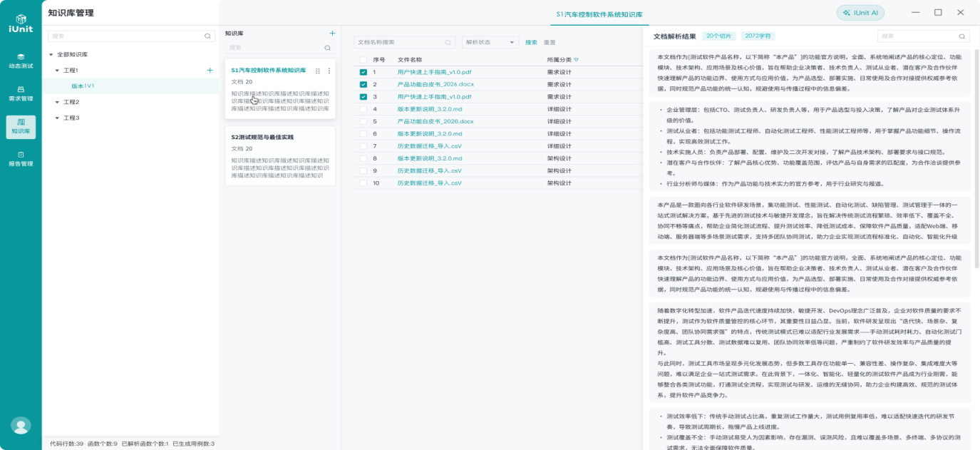This screenshot has width=980, height=450.
Task: Check the checkbox for row 4
Action: click(363, 109)
